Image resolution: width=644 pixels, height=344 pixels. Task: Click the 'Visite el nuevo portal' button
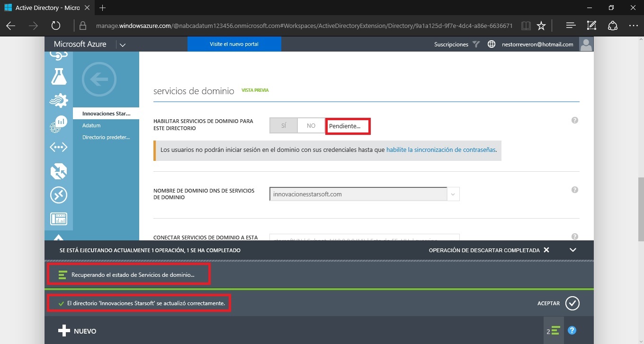point(234,44)
